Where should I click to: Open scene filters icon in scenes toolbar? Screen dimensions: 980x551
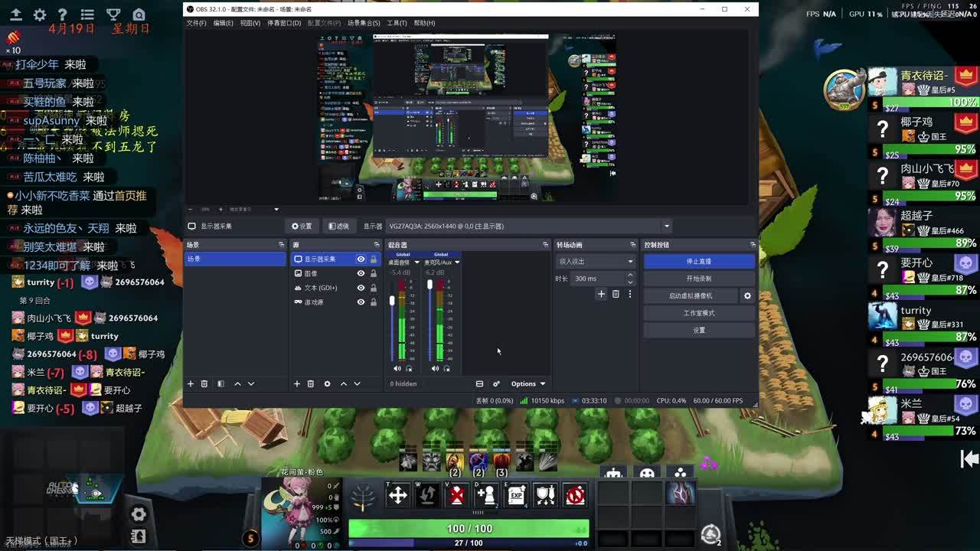220,383
